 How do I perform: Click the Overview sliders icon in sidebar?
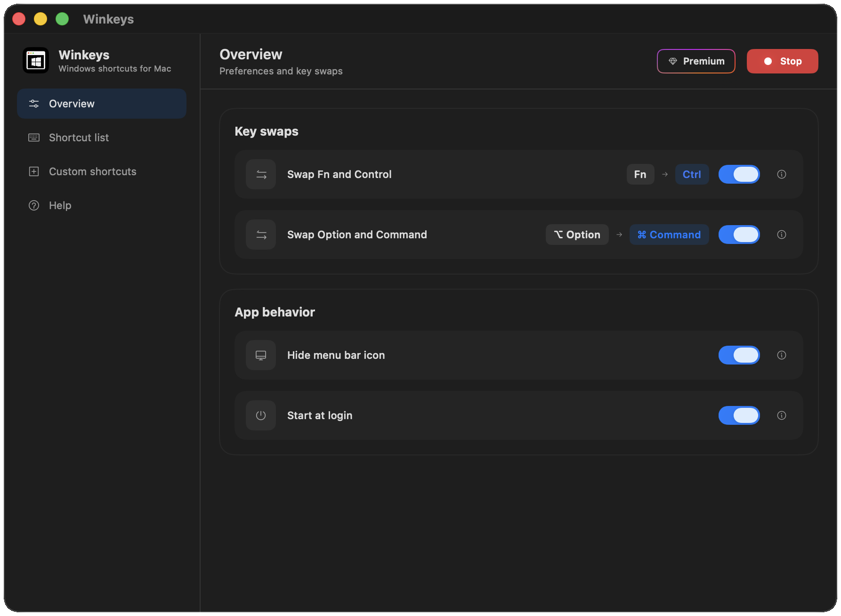(34, 104)
